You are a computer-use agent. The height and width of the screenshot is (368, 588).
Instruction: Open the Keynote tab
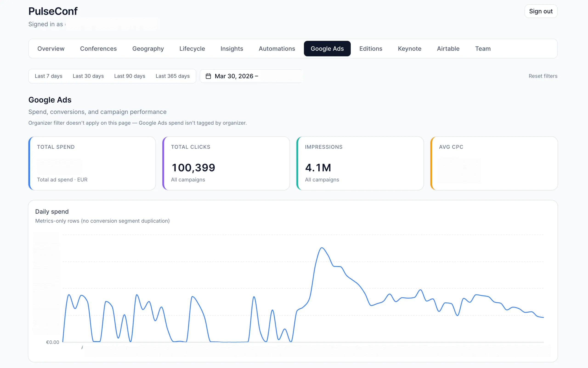coord(409,49)
